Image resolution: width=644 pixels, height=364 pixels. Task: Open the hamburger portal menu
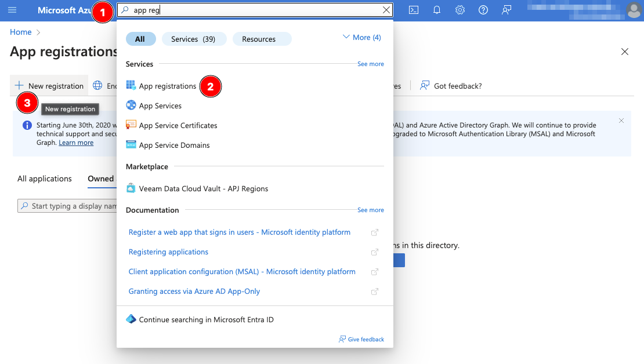(12, 10)
